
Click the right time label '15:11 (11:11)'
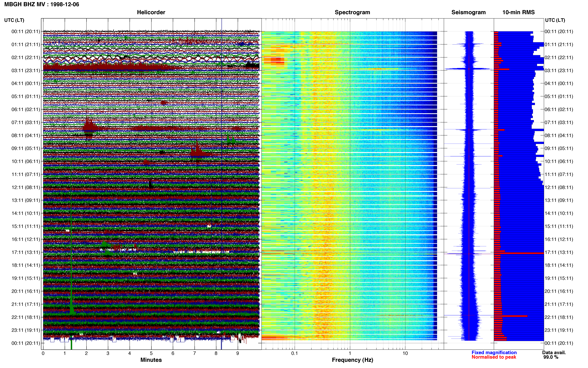coord(559,226)
